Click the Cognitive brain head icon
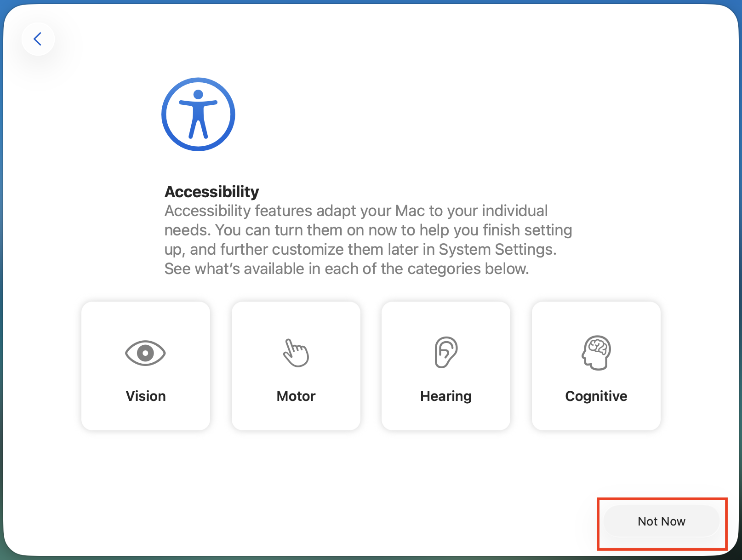Screen dimensions: 742x560 596,353
